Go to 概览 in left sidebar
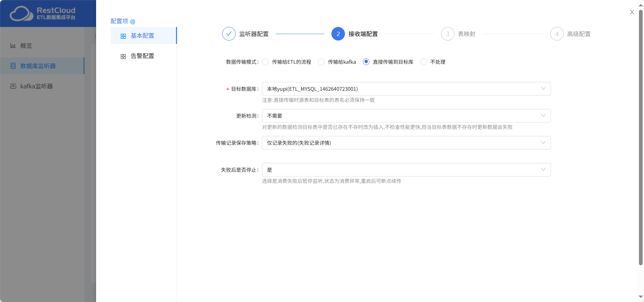Screen dimensions: 644x302 point(42,46)
